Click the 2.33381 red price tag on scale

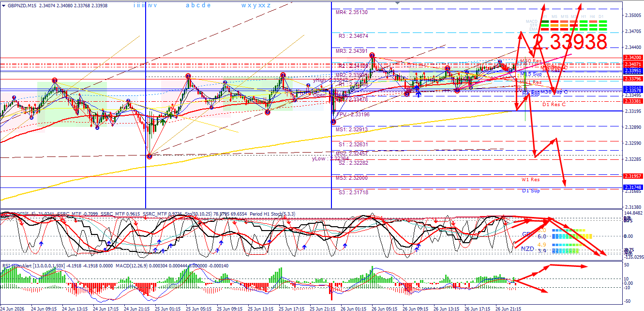633,101
